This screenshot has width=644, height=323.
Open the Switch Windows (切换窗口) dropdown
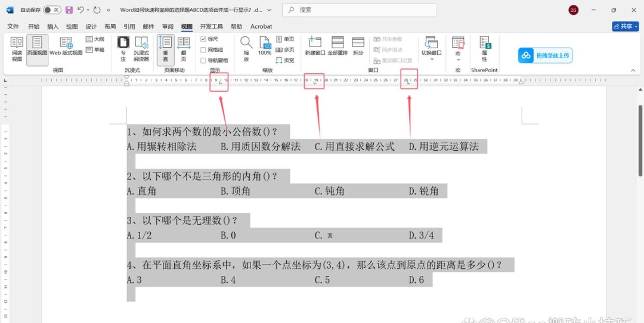(x=432, y=49)
